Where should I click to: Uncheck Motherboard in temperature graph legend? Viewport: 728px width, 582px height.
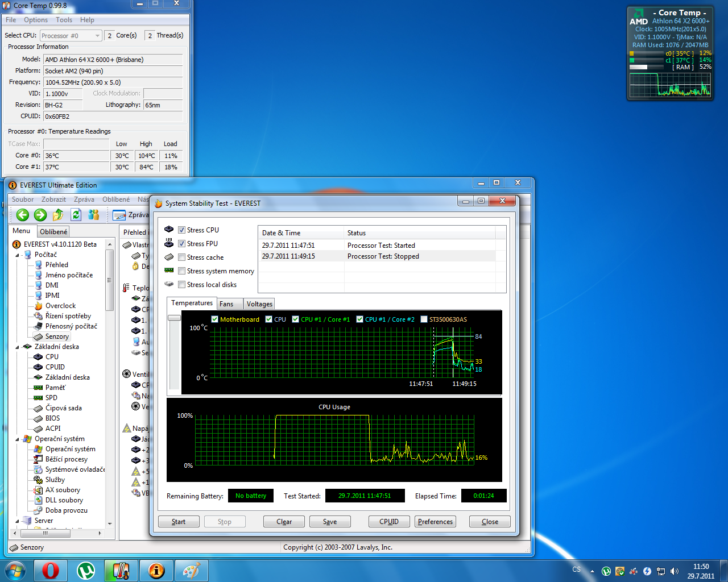tap(214, 319)
